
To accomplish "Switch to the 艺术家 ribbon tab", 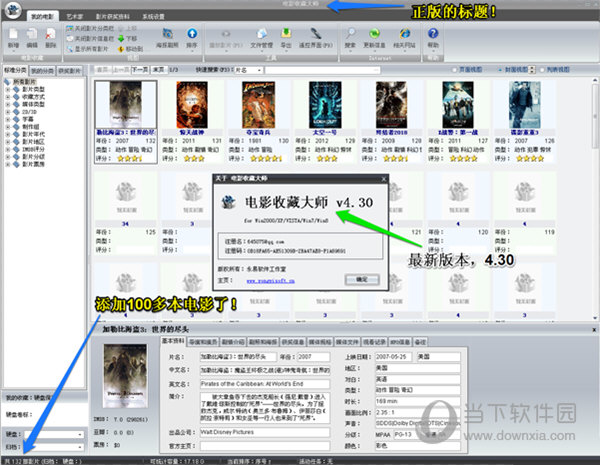I will pos(74,16).
